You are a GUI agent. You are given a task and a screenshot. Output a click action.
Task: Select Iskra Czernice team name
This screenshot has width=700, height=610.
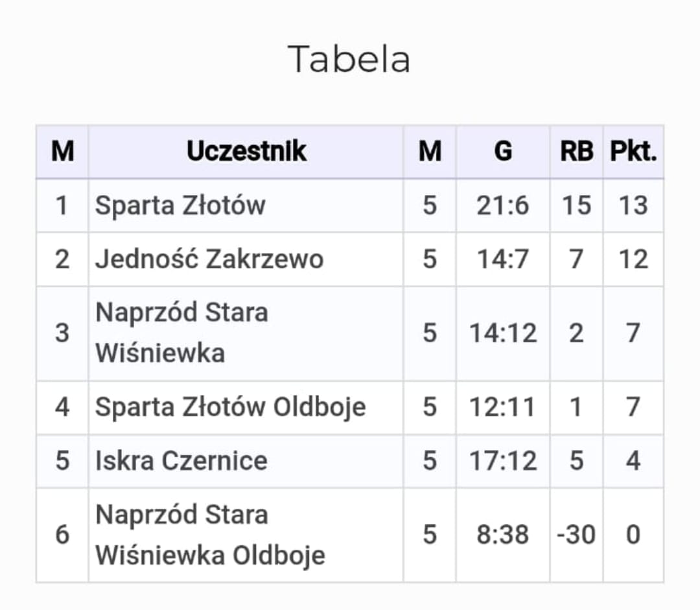click(x=181, y=460)
